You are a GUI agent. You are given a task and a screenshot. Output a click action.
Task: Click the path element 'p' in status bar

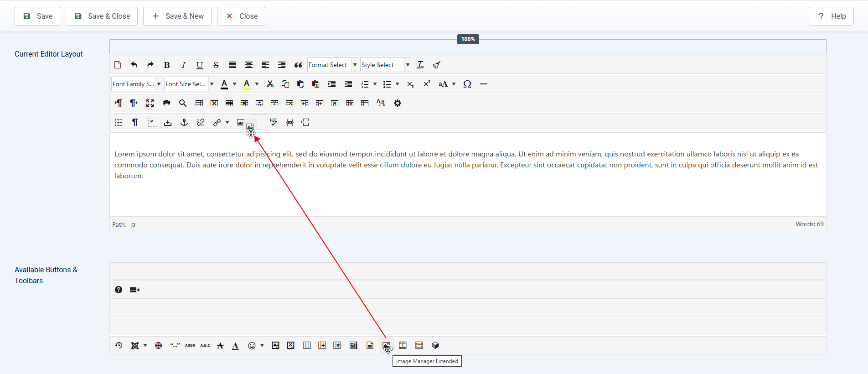(x=133, y=224)
